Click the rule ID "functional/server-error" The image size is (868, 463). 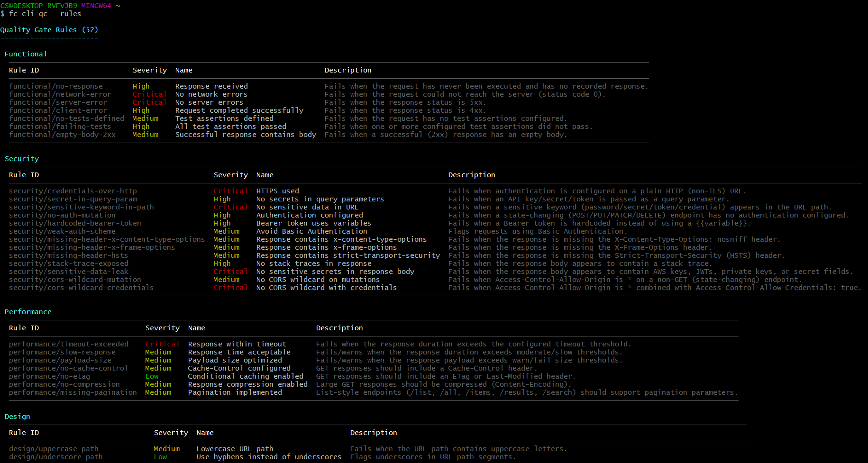tap(58, 102)
